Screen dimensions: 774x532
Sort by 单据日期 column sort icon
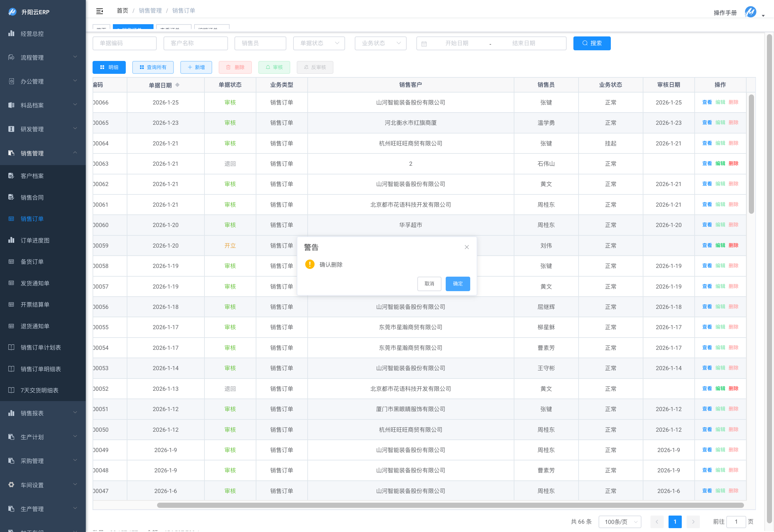click(177, 85)
